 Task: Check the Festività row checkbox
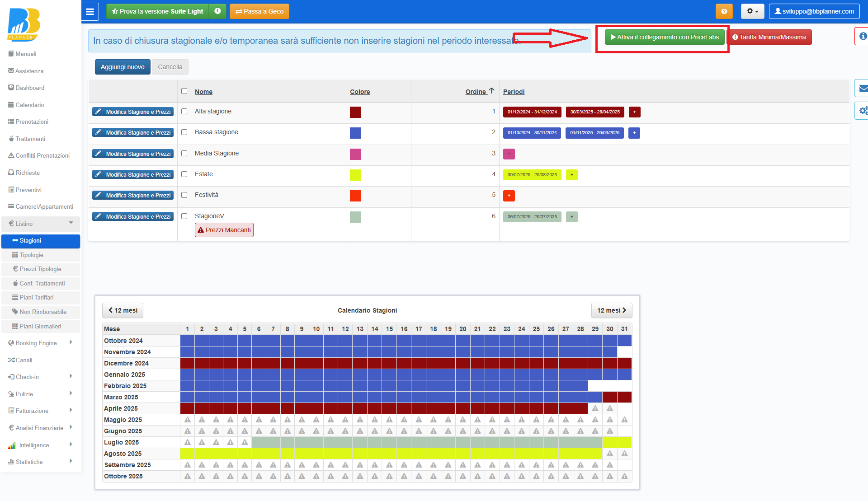[184, 195]
